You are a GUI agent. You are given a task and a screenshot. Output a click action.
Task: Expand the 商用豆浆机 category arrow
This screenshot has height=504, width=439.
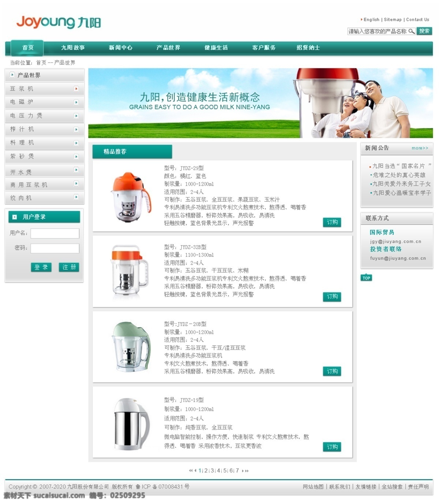(x=76, y=183)
